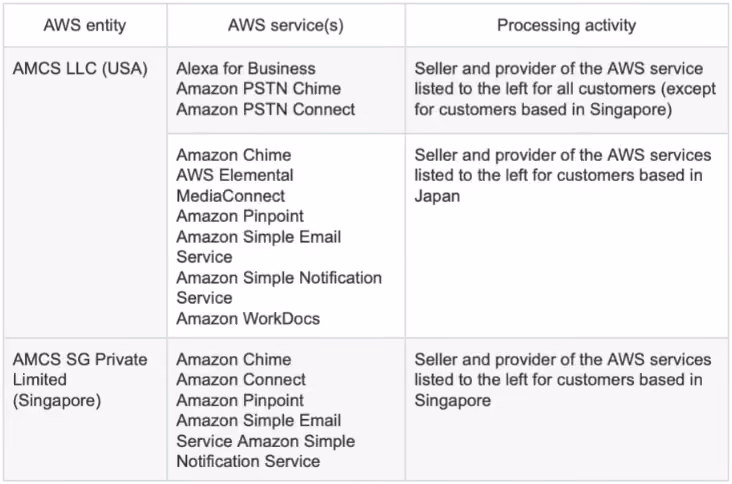Select Amazon WorkDocs in the services list
Image resolution: width=732 pixels, height=484 pixels.
248,319
